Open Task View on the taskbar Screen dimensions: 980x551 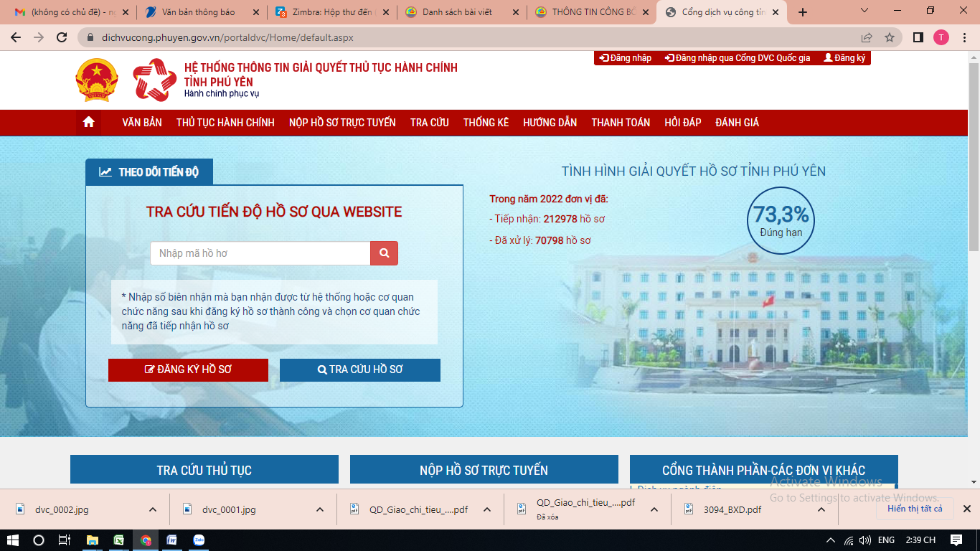coord(65,540)
